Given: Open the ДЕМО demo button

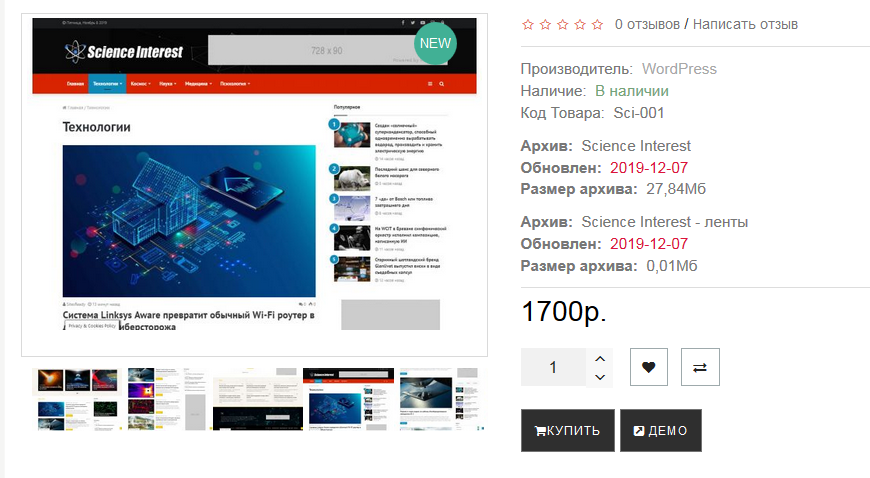Looking at the screenshot, I should tap(661, 430).
